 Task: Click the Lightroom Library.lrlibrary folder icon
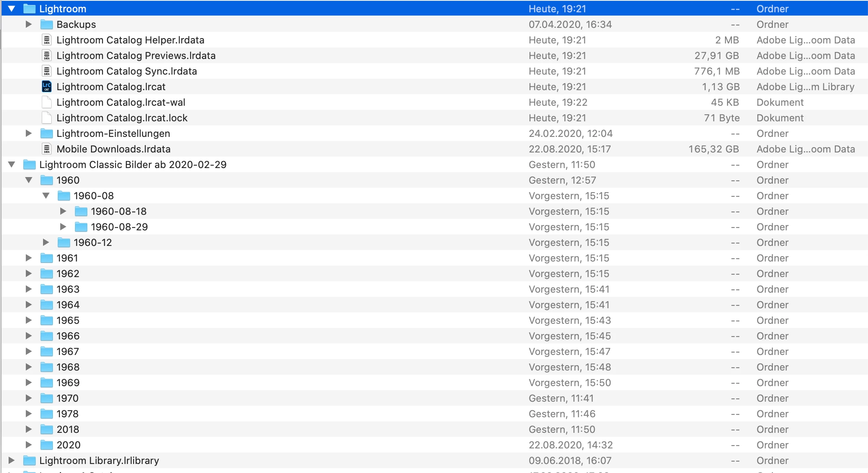(x=30, y=461)
